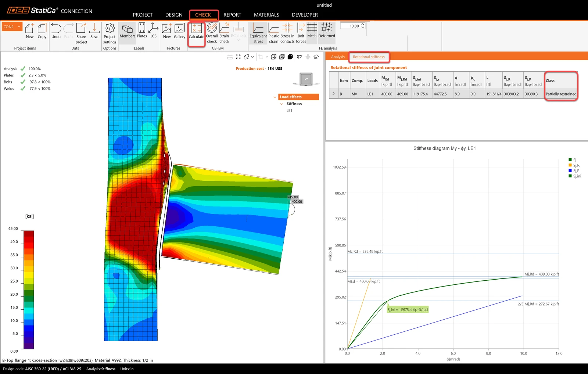Click the Sj,R orange legend swatch
This screenshot has width=588, height=374.
coord(570,165)
